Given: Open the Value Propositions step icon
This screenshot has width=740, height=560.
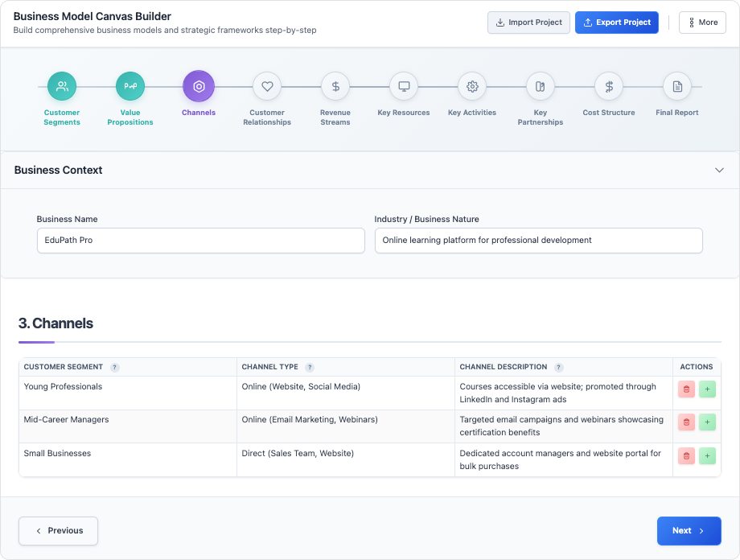Looking at the screenshot, I should point(130,86).
